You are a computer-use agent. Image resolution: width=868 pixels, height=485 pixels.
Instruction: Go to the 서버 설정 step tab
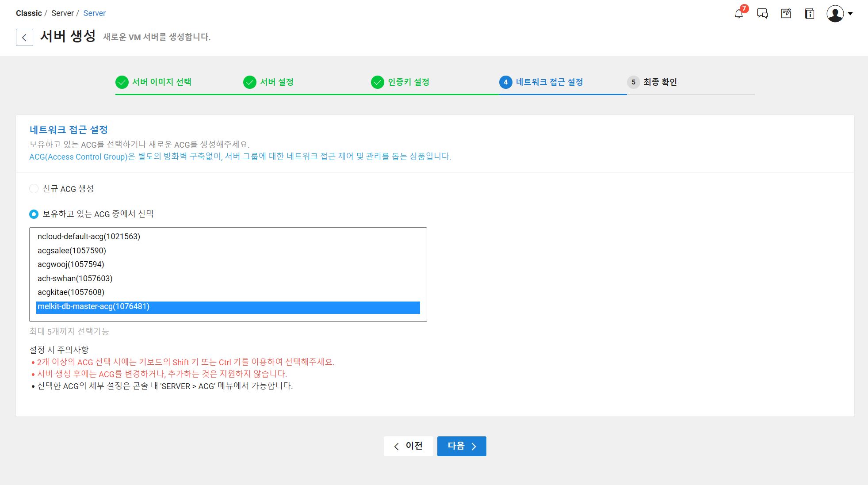[x=276, y=82]
